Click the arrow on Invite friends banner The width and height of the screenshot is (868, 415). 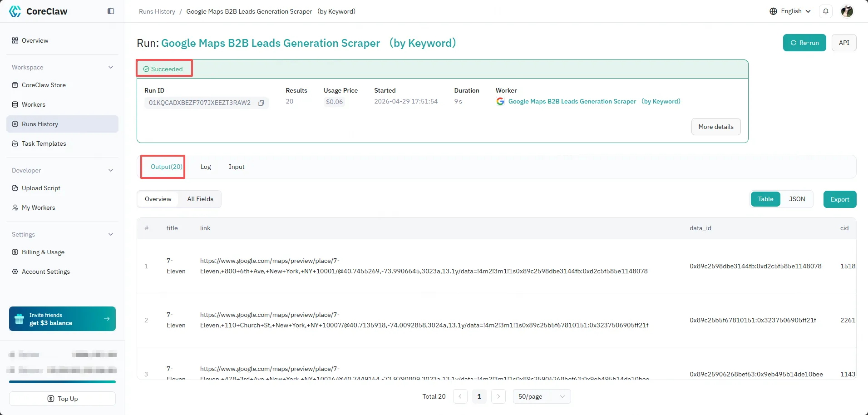(x=107, y=319)
